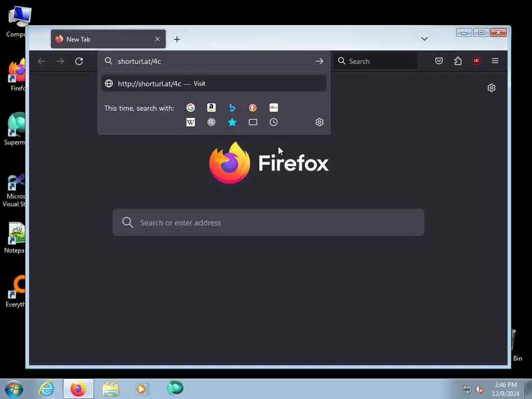Launch Internet Explorer from the taskbar
The height and width of the screenshot is (399, 532).
pos(46,389)
